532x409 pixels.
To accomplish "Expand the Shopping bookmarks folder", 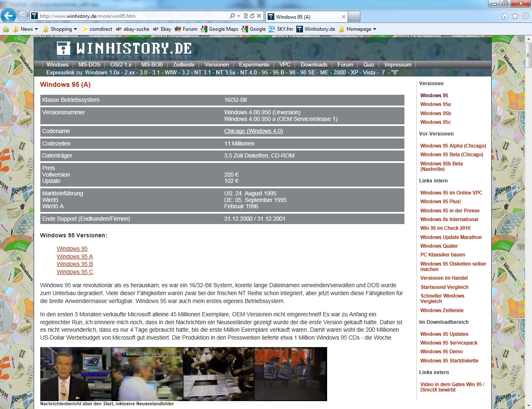I will 60,29.
